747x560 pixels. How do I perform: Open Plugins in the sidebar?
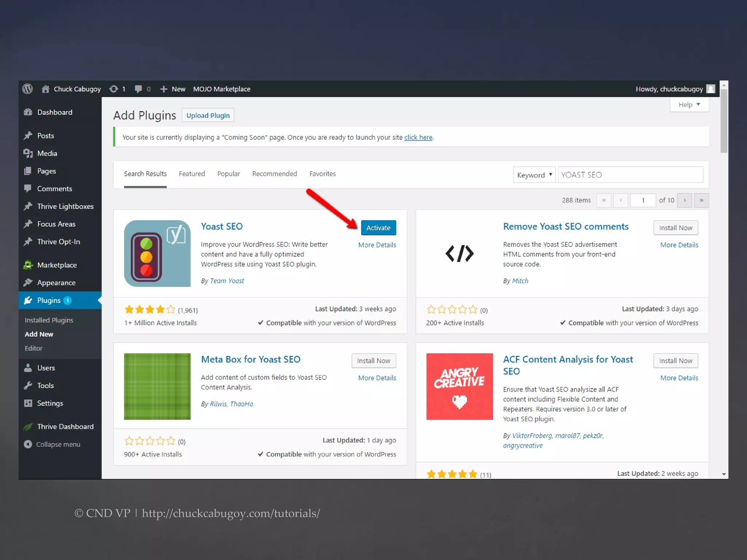(x=60, y=300)
